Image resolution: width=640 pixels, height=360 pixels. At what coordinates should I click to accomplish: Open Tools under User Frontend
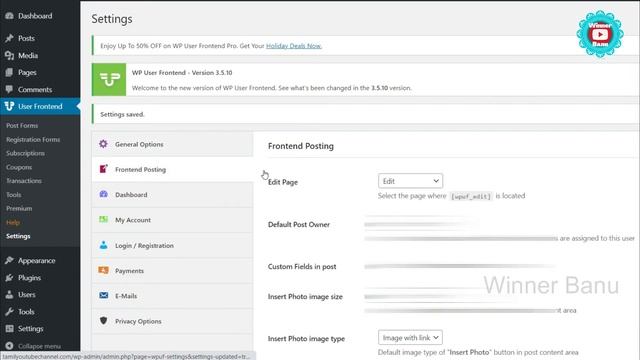click(x=13, y=195)
